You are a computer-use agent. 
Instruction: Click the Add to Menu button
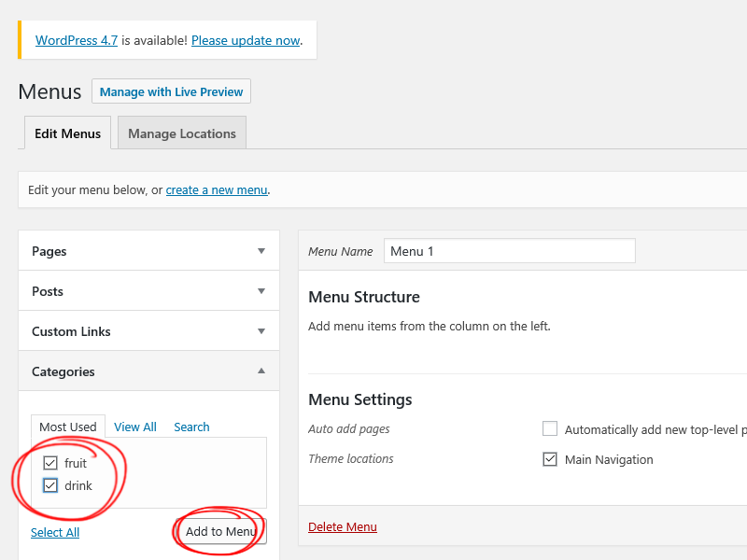(221, 531)
